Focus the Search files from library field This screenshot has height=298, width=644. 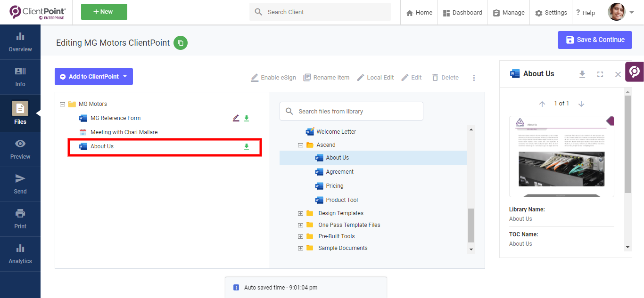coord(351,112)
